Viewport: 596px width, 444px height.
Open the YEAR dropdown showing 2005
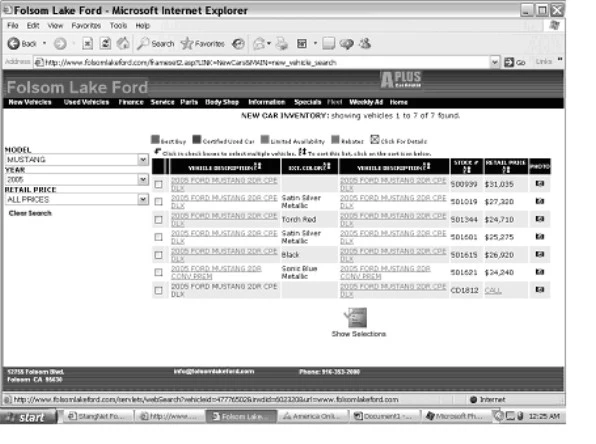click(143, 179)
